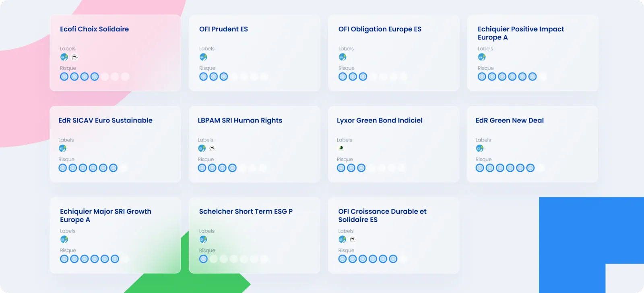Screen dimensions: 644x293
Task: Select the third risk dot on OFI Prudent ES
Action: 223,76
